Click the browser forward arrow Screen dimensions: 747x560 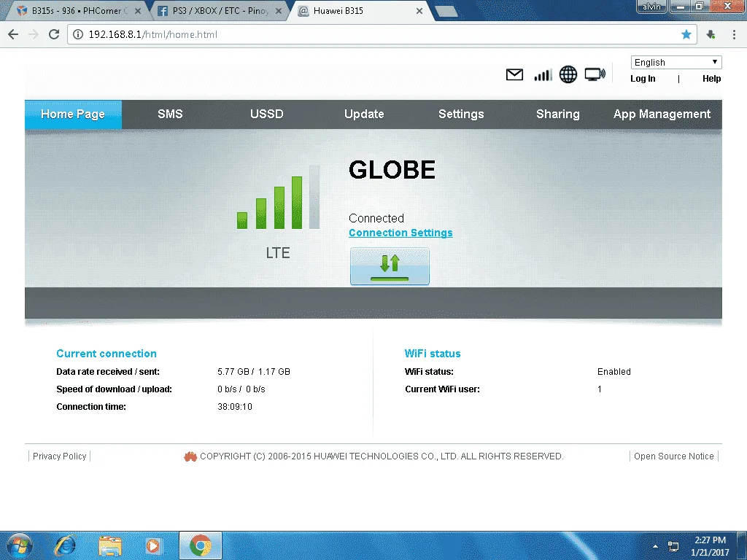pos(34,34)
